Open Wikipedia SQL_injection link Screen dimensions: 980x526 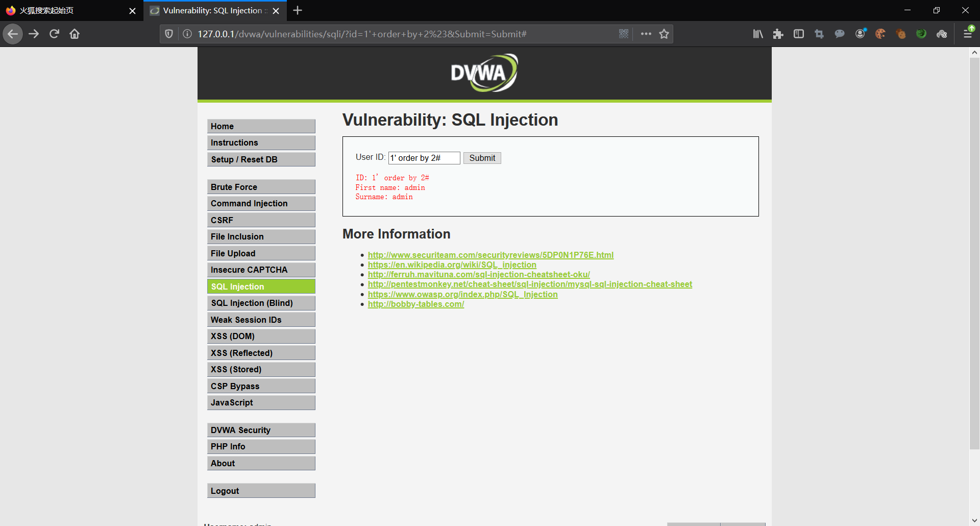click(452, 265)
